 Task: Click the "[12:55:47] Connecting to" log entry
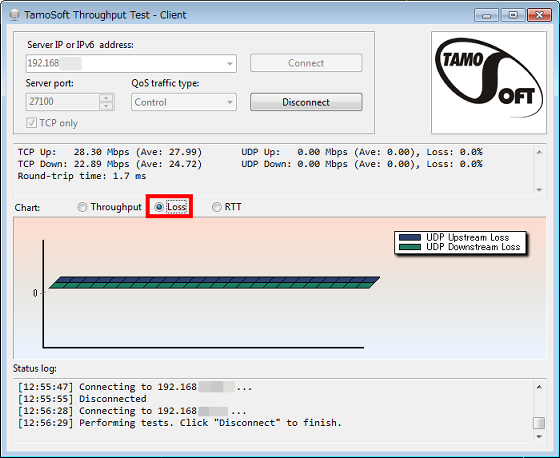point(135,387)
